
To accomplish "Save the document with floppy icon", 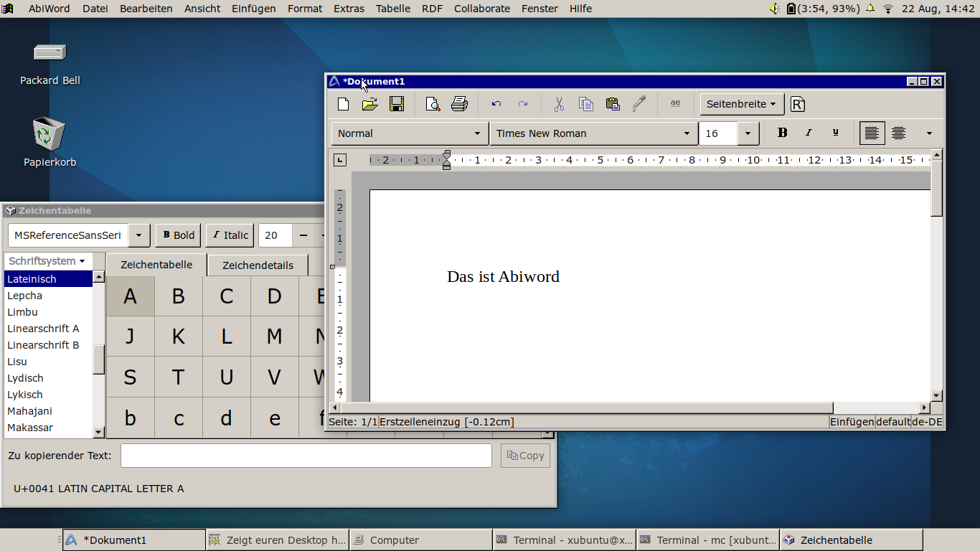I will click(x=396, y=104).
